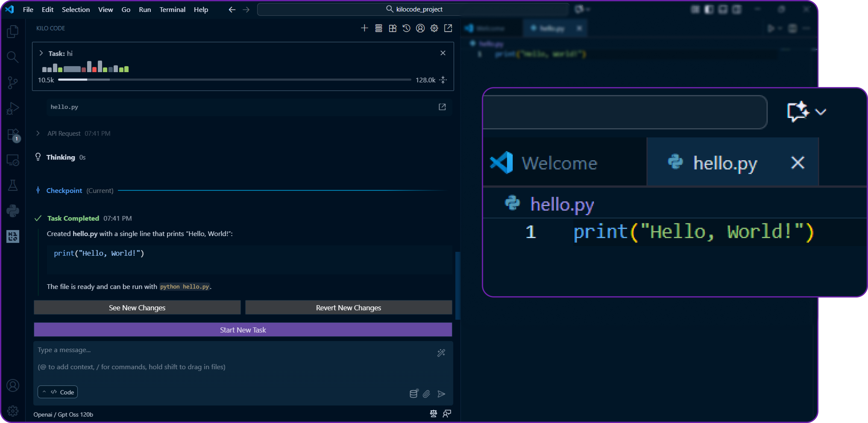The height and width of the screenshot is (423, 868).
Task: Open the Code mode selector
Action: [x=58, y=392]
